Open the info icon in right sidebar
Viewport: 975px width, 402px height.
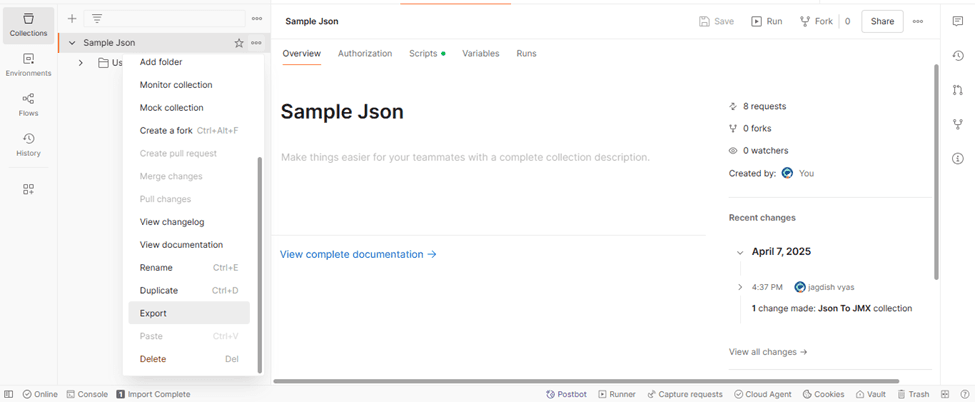click(958, 159)
